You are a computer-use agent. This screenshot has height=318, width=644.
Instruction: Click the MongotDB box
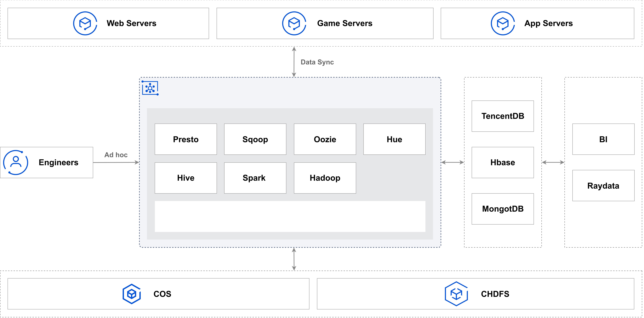[503, 209]
